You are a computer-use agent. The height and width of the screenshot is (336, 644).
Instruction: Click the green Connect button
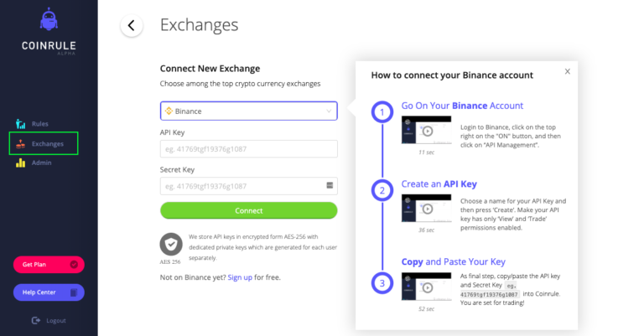(x=248, y=210)
